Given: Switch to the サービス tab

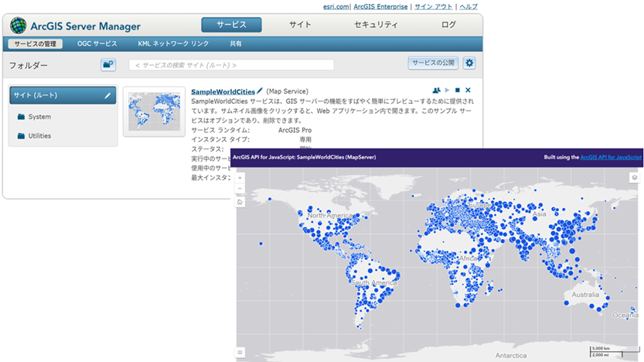Looking at the screenshot, I should pos(231,25).
